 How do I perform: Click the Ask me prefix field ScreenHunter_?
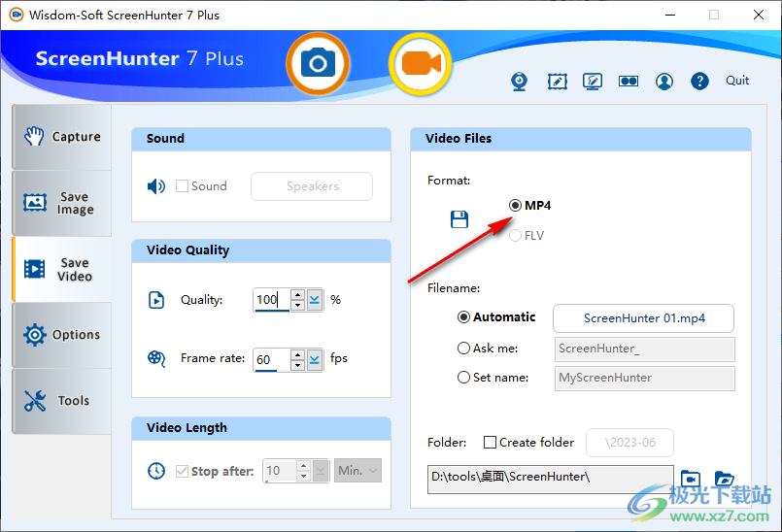(x=644, y=349)
